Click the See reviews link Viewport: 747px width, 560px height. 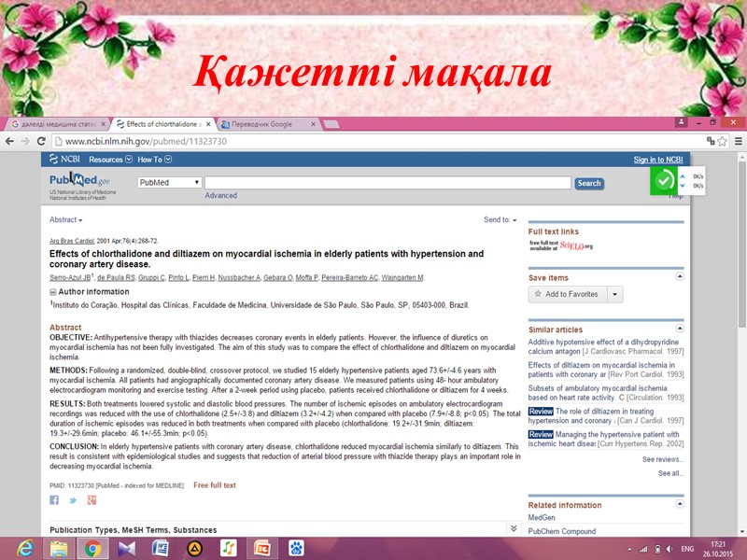[663, 459]
